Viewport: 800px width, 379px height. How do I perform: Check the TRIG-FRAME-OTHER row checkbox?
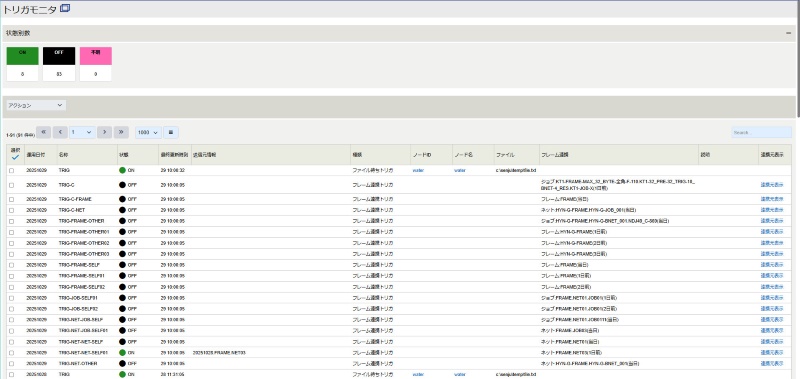point(12,221)
